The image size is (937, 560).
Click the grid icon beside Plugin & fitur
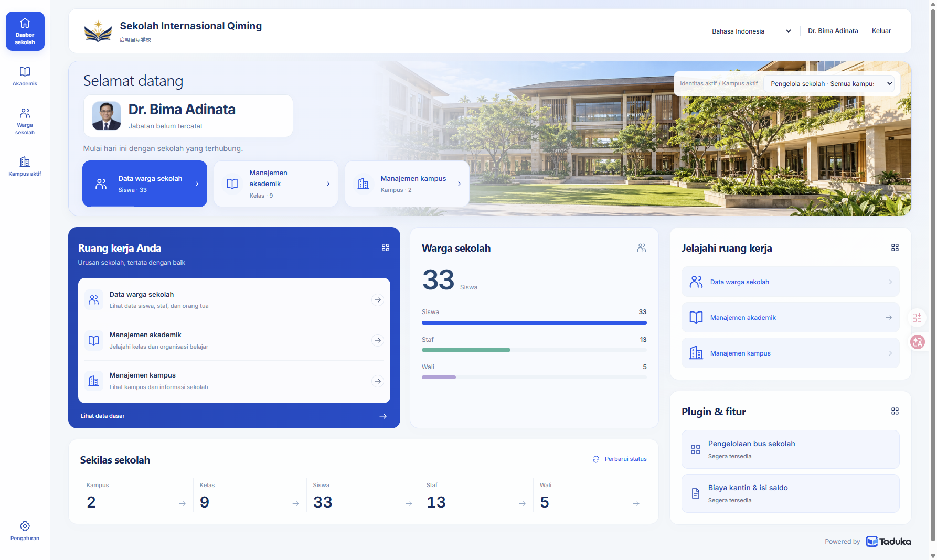tap(895, 411)
